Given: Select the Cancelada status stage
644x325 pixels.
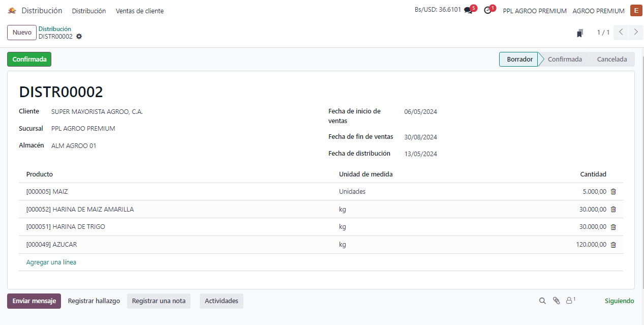Looking at the screenshot, I should [611, 60].
